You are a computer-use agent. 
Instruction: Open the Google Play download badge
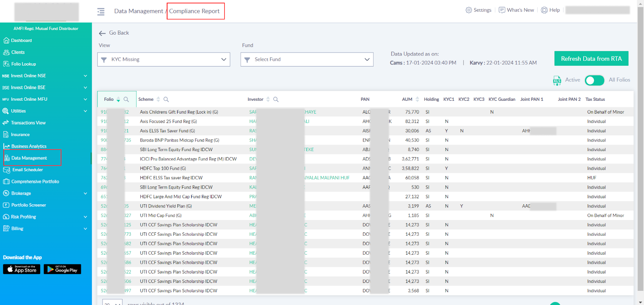pos(62,269)
